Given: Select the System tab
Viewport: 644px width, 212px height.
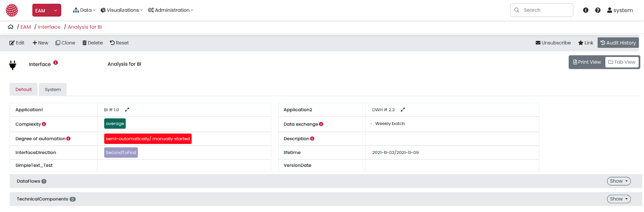Looking at the screenshot, I should (x=53, y=89).
